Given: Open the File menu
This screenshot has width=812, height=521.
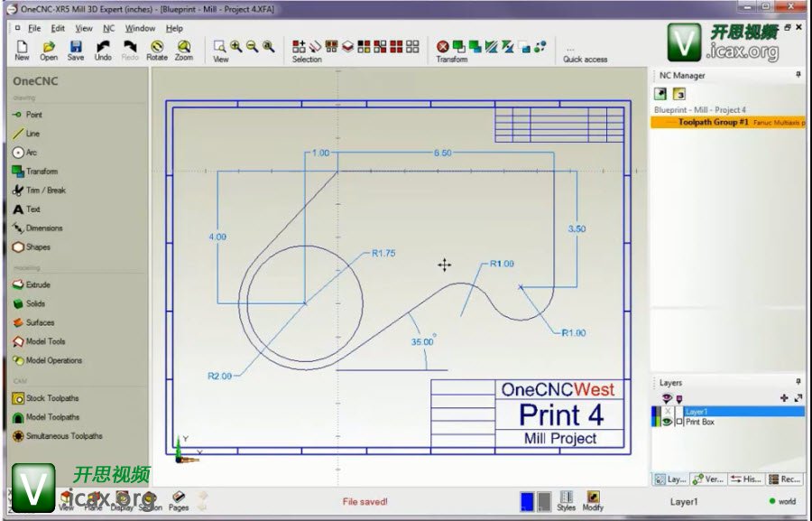Looking at the screenshot, I should click(34, 29).
